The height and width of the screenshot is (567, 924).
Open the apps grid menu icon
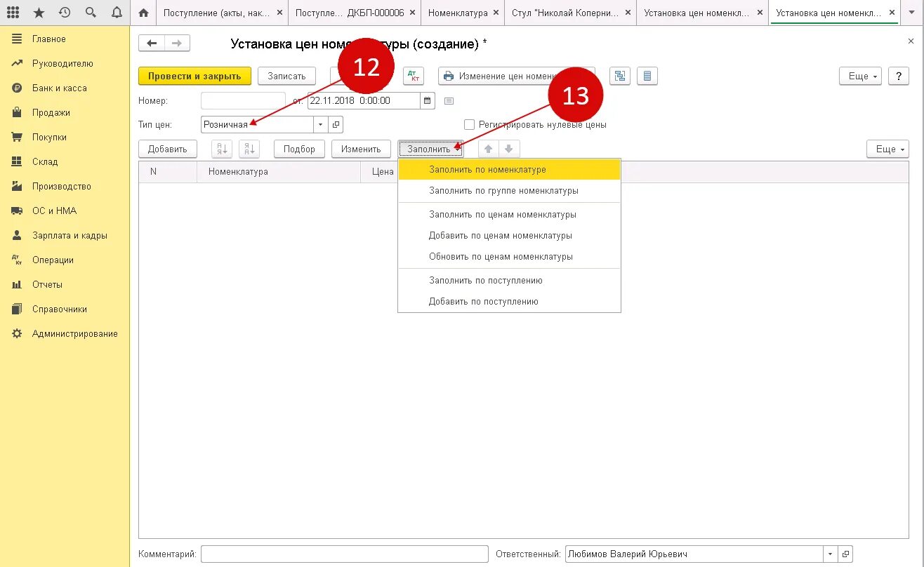(13, 13)
